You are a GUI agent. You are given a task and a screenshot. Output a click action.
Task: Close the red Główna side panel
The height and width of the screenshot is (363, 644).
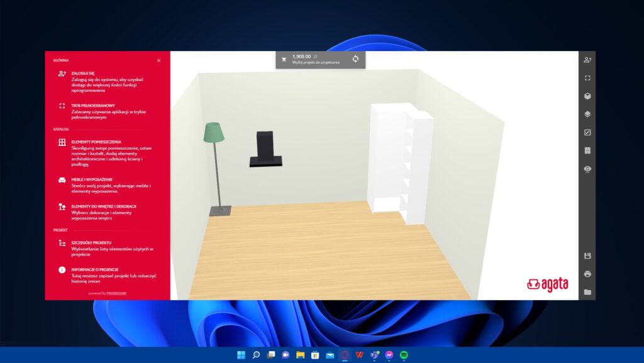tap(158, 60)
